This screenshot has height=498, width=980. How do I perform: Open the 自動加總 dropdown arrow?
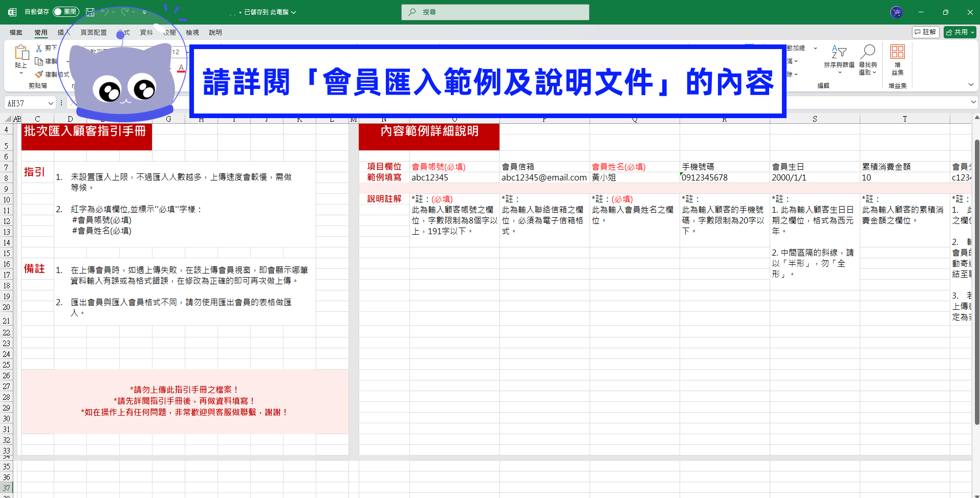coord(815,48)
